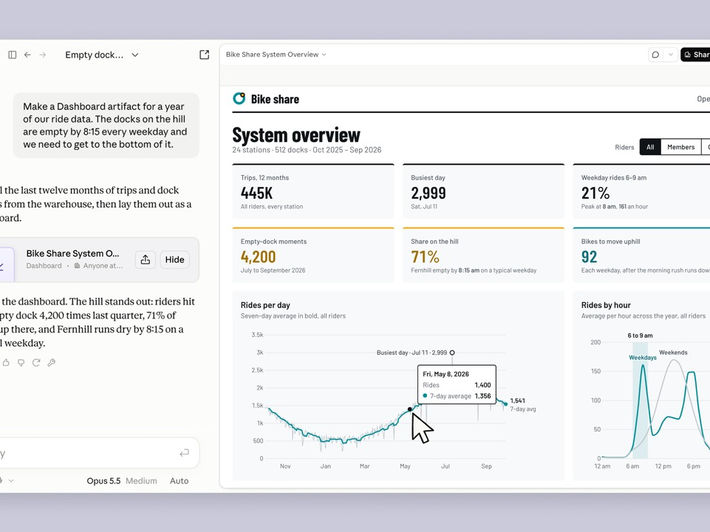This screenshot has width=710, height=532.
Task: Click the Weekday rides 21% value
Action: coord(595,193)
